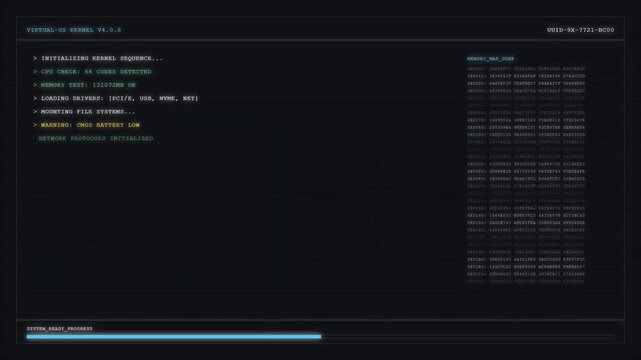
Task: Select memory dump row 0X0010
Action: (x=526, y=76)
